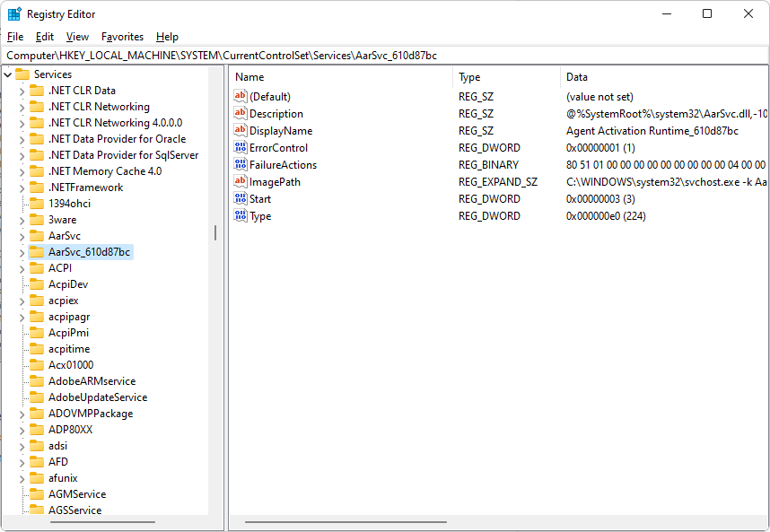Click folder icon of AFD key
Viewport: 770px width, 532px height.
pos(37,462)
